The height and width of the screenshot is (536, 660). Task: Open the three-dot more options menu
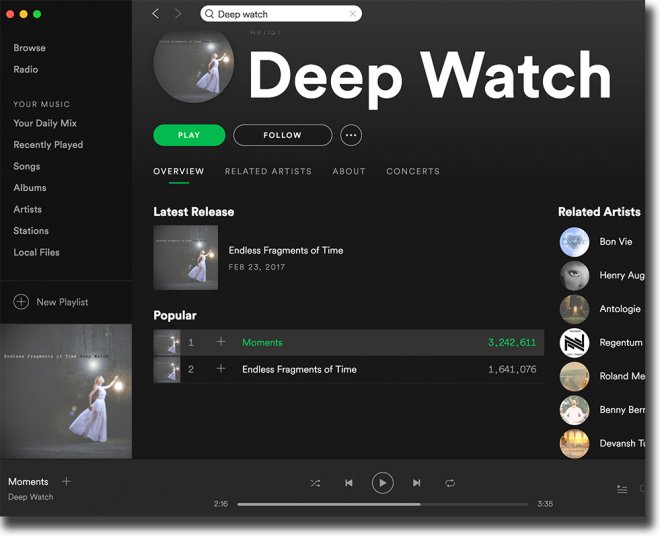click(x=351, y=135)
